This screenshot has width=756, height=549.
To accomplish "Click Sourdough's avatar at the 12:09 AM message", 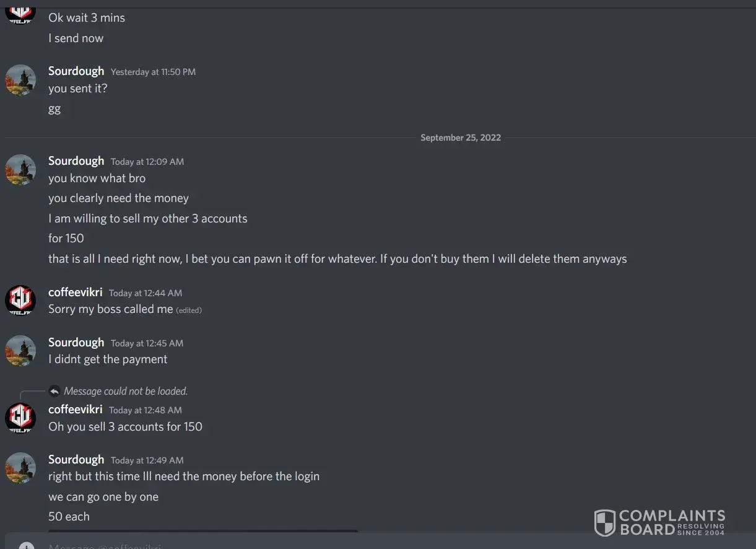I will point(20,170).
